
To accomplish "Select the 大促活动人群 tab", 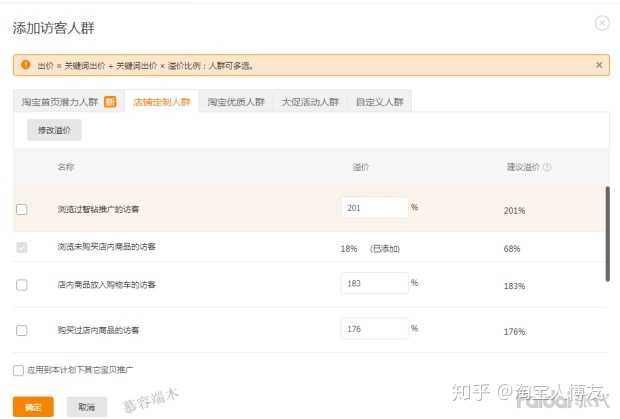I will [x=310, y=102].
